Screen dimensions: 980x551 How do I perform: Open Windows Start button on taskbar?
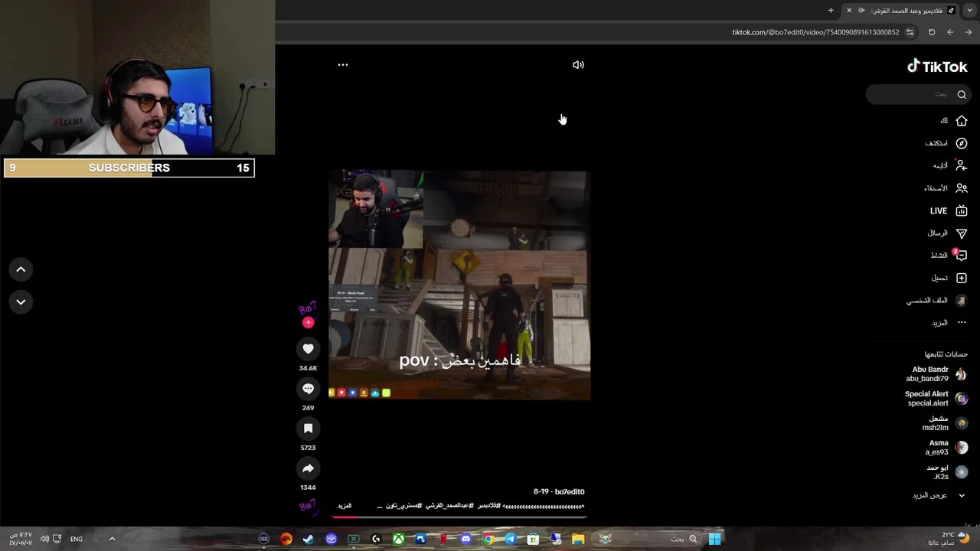(x=714, y=539)
